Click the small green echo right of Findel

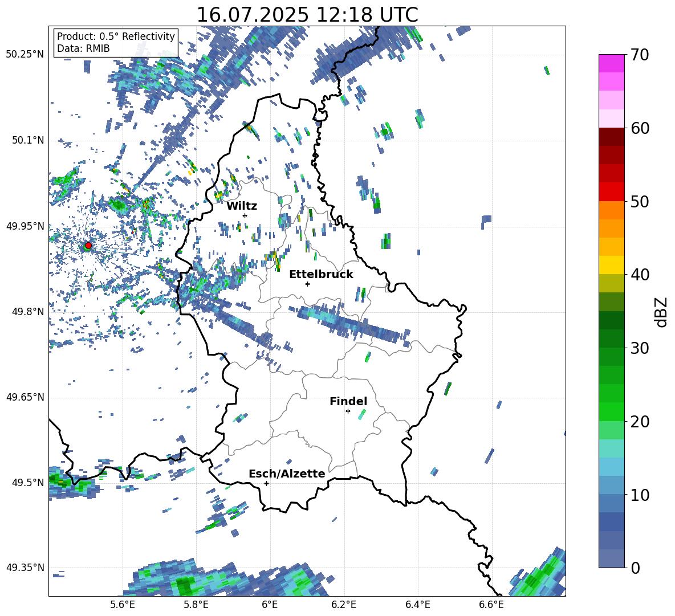(361, 414)
